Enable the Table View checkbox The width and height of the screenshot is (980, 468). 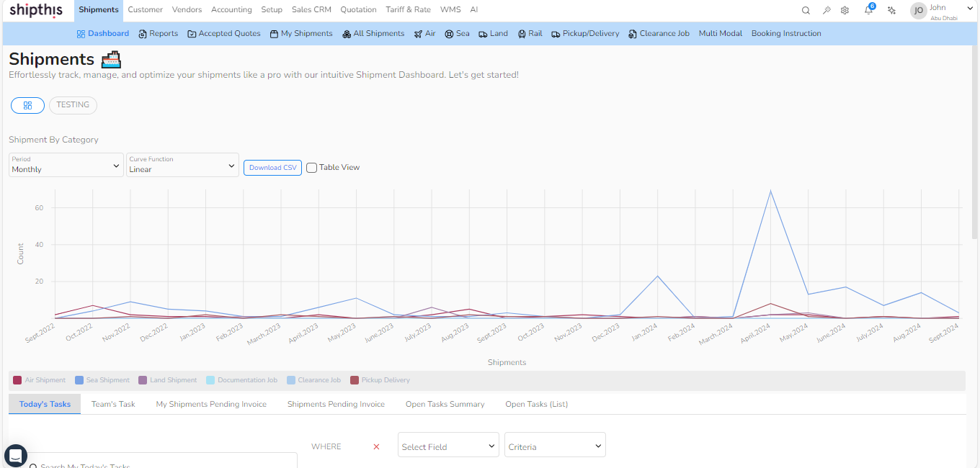311,167
